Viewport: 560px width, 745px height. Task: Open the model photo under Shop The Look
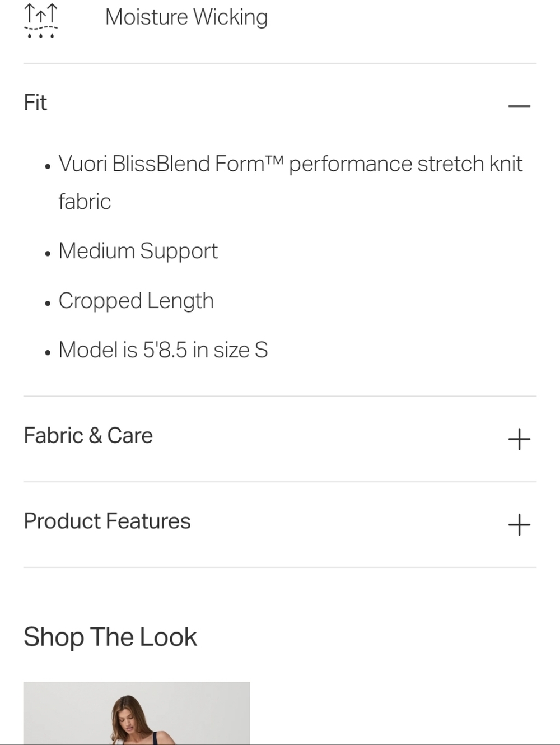click(137, 713)
